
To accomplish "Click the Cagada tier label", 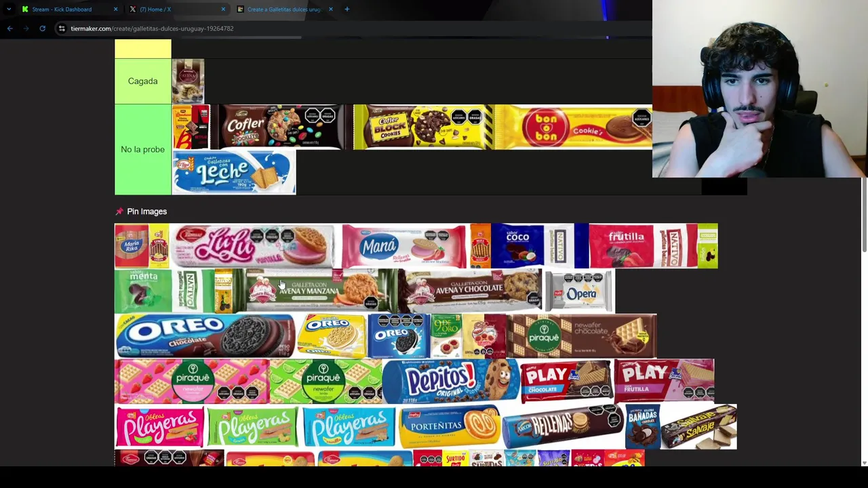I will [142, 81].
